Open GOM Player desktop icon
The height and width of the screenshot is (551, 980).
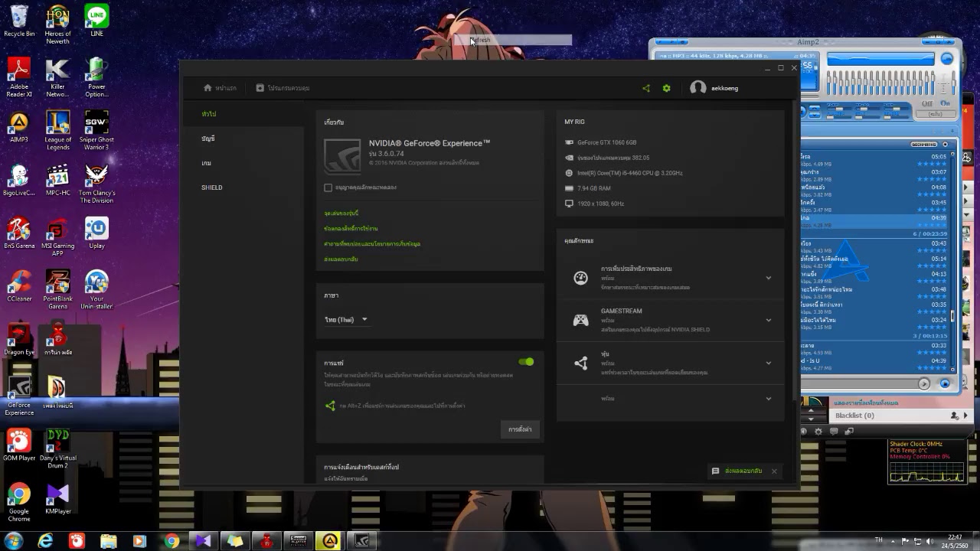pyautogui.click(x=19, y=445)
